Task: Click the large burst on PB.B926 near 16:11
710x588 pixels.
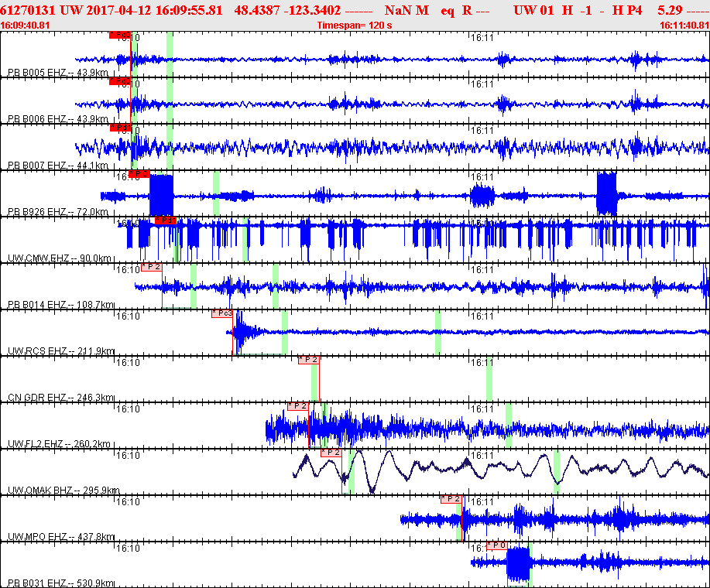Action: point(482,196)
